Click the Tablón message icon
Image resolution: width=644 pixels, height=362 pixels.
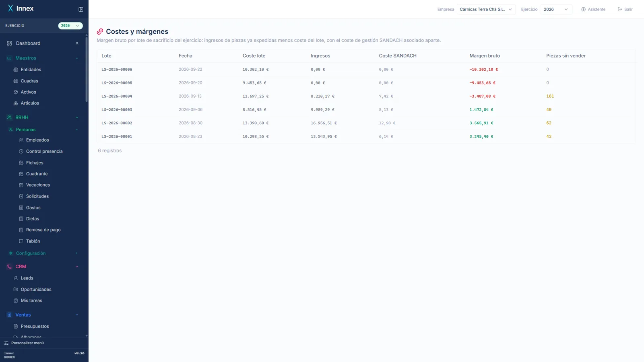click(x=21, y=241)
